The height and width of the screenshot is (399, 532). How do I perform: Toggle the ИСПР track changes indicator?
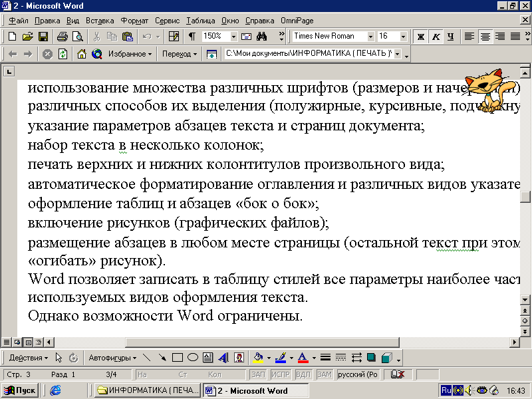[281, 374]
